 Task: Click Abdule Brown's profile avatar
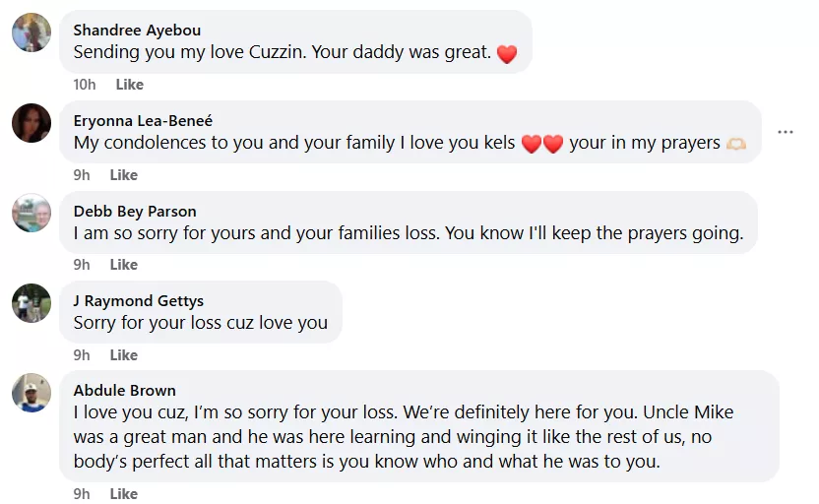point(31,393)
